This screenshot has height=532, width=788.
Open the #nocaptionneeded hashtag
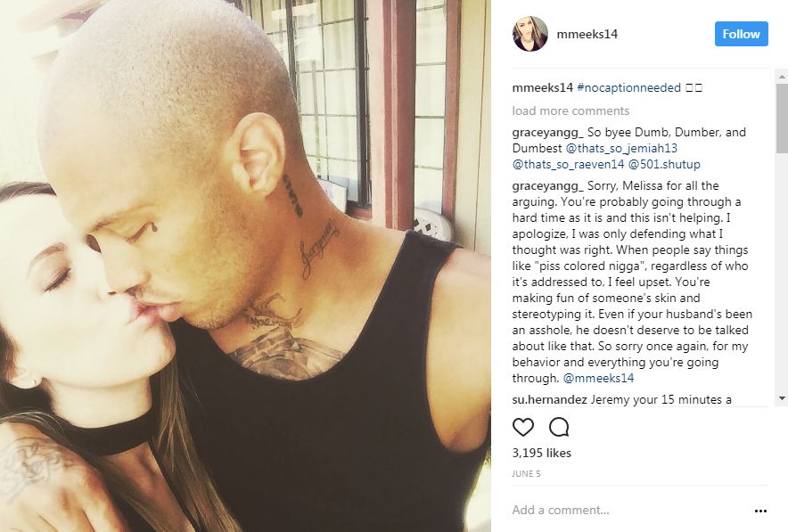click(x=628, y=87)
